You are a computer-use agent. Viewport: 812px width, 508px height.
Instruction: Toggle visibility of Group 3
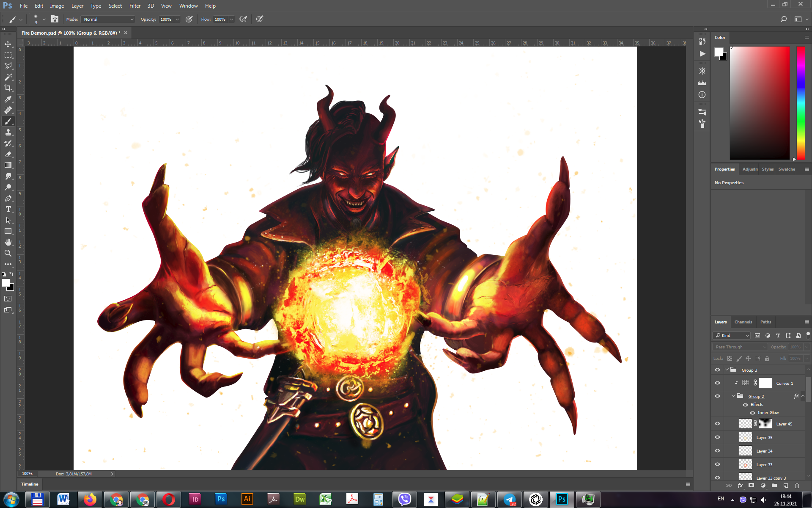point(717,370)
